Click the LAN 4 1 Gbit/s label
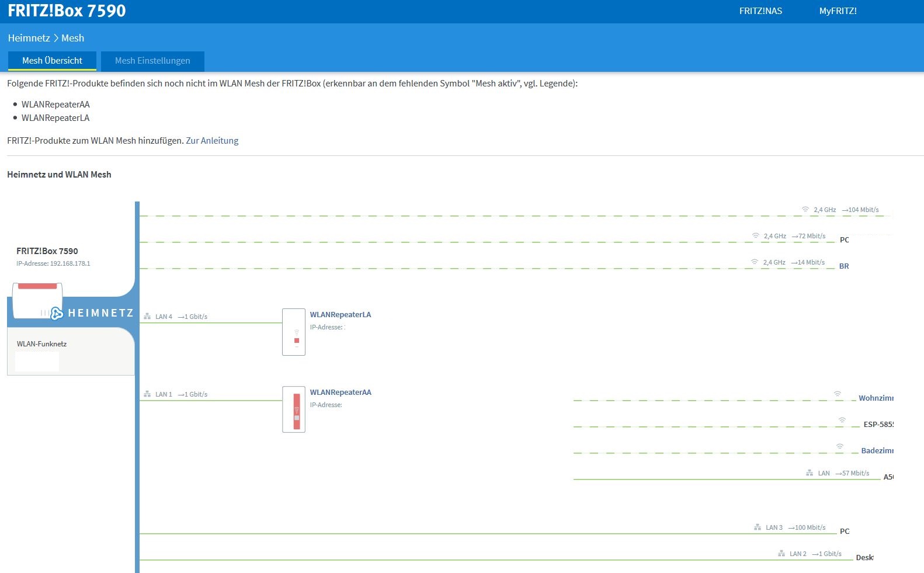This screenshot has width=924, height=573. (x=181, y=317)
